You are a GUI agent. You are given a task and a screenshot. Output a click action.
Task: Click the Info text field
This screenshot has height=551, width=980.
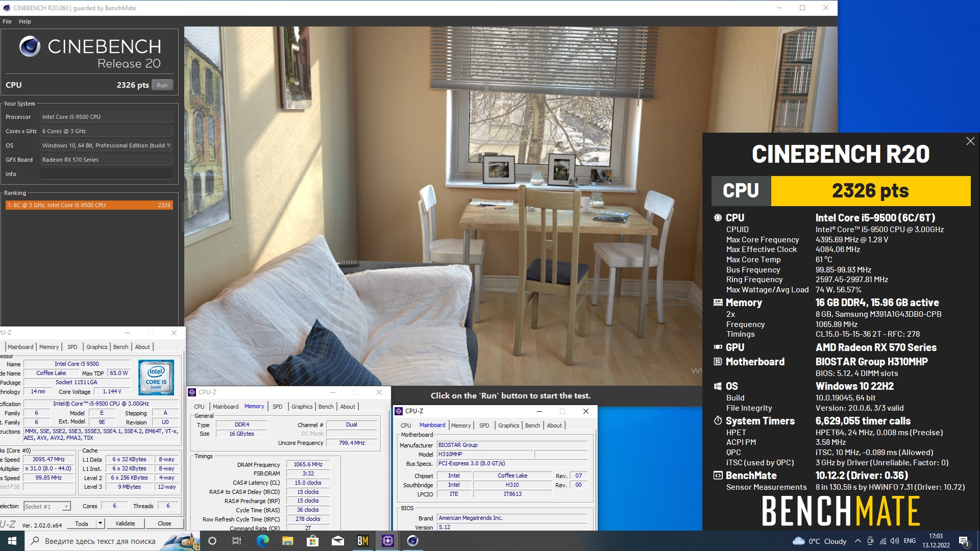tap(106, 174)
